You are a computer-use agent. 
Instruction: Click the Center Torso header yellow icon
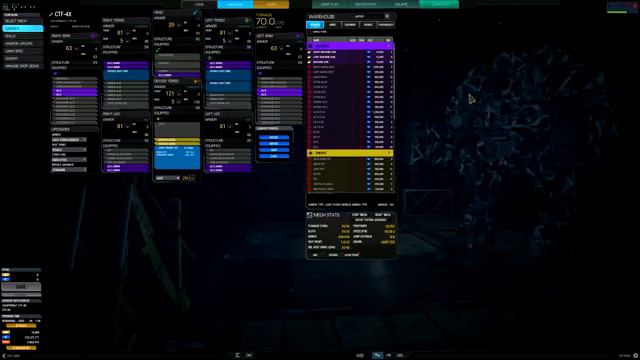click(x=196, y=81)
